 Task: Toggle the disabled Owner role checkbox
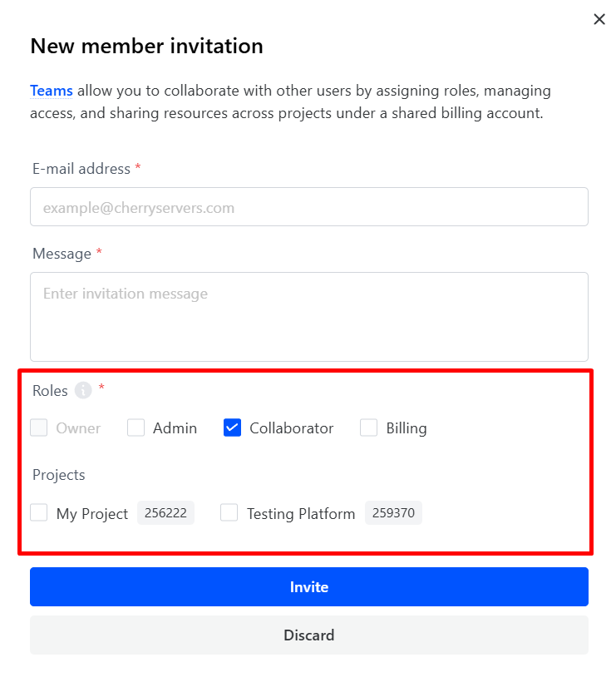[39, 428]
